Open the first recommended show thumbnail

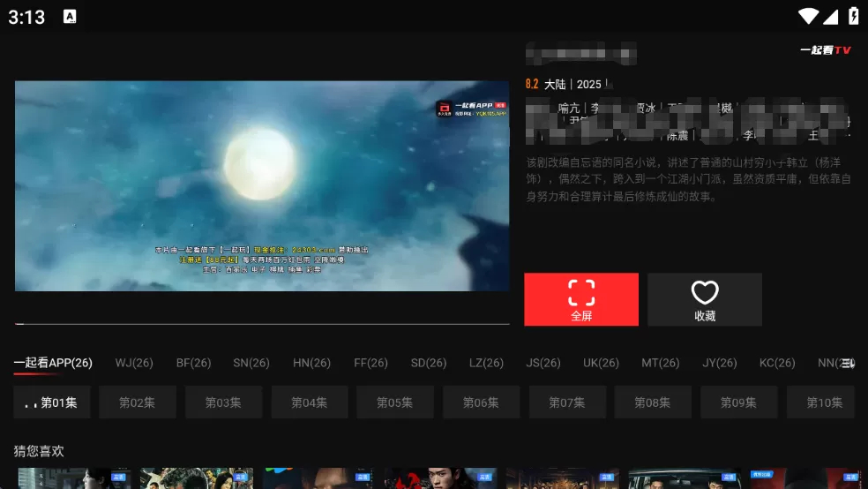[74, 478]
